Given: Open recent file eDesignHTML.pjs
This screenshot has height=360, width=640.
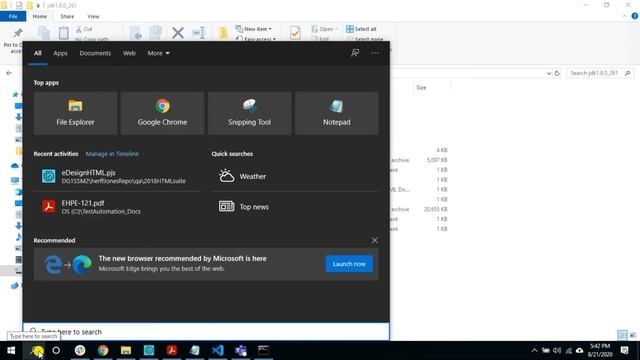Looking at the screenshot, I should (x=117, y=176).
